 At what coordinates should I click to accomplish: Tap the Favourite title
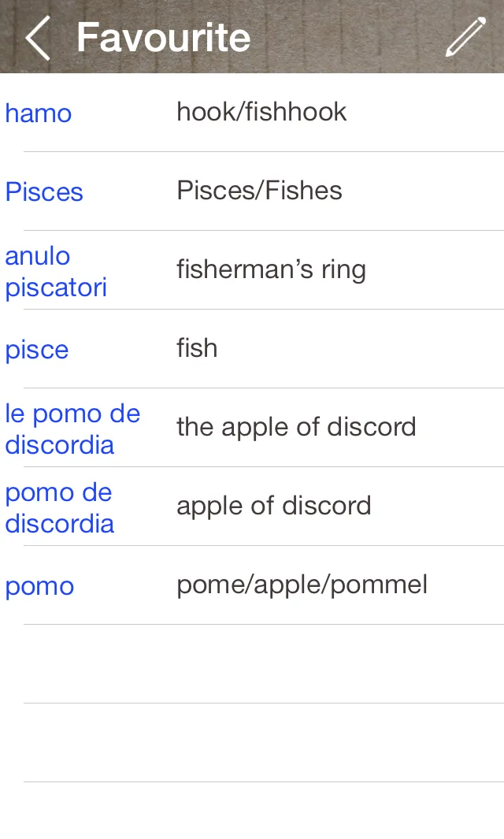[x=164, y=38]
